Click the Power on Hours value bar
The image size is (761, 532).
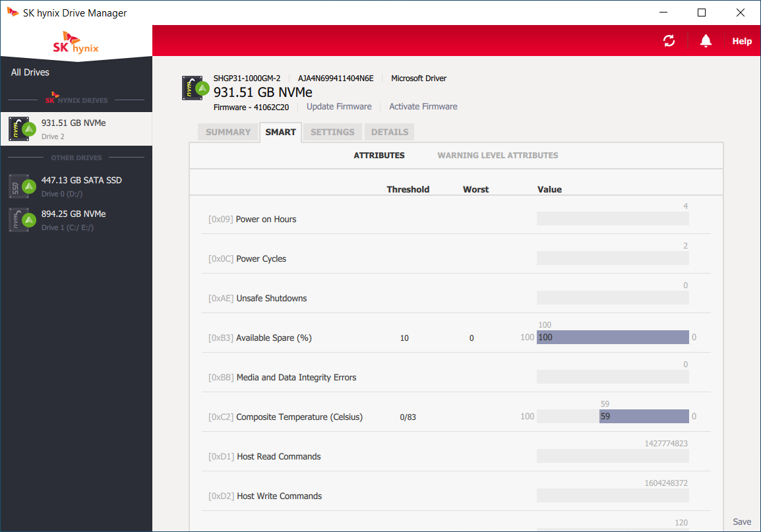click(613, 218)
